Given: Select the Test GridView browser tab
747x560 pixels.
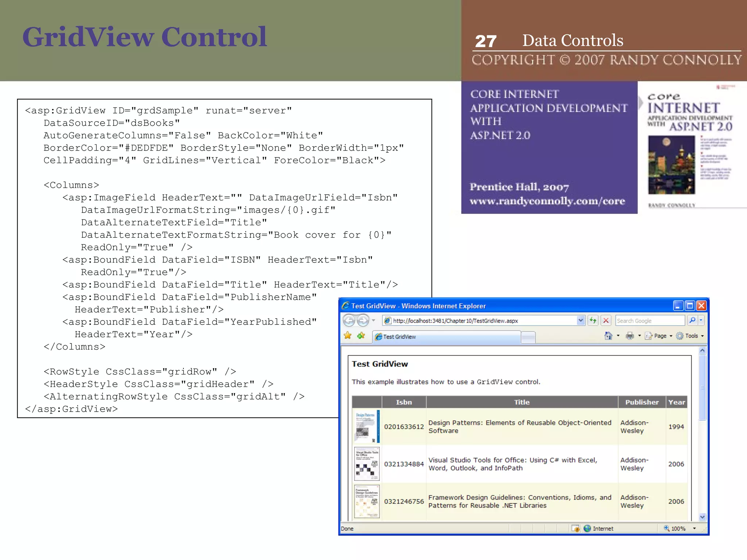Looking at the screenshot, I should pos(446,337).
